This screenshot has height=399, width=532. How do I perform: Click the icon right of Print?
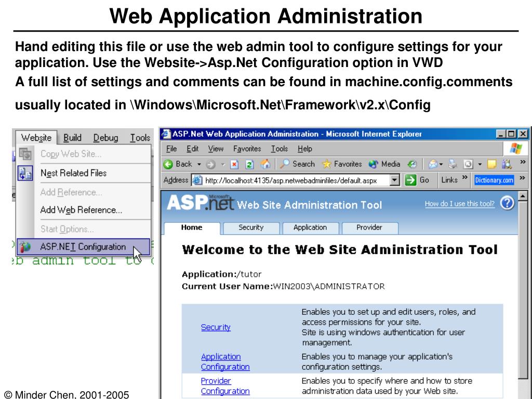pos(468,165)
